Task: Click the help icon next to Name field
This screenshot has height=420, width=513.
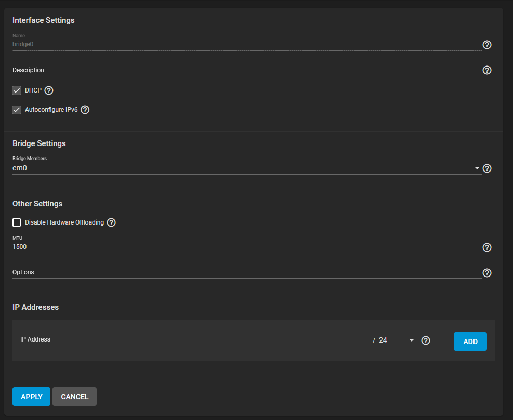Action: (x=487, y=45)
